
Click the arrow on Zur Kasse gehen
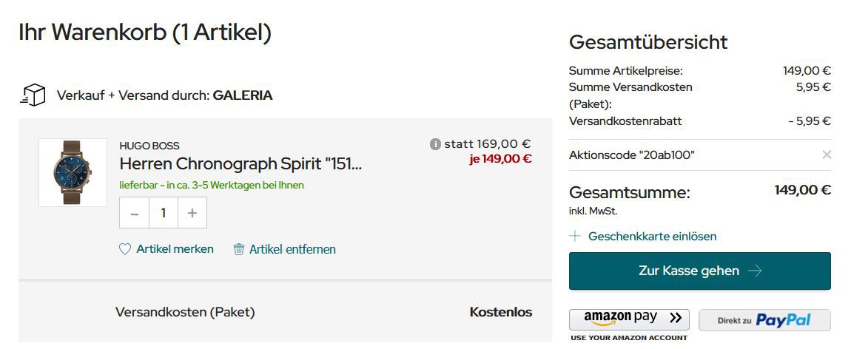click(755, 271)
